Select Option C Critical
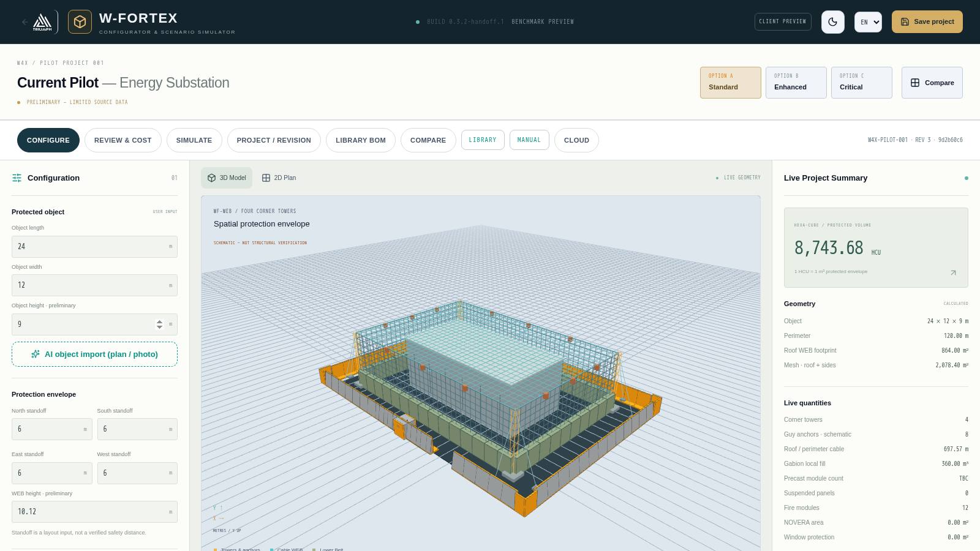The width and height of the screenshot is (980, 551). pyautogui.click(x=862, y=83)
